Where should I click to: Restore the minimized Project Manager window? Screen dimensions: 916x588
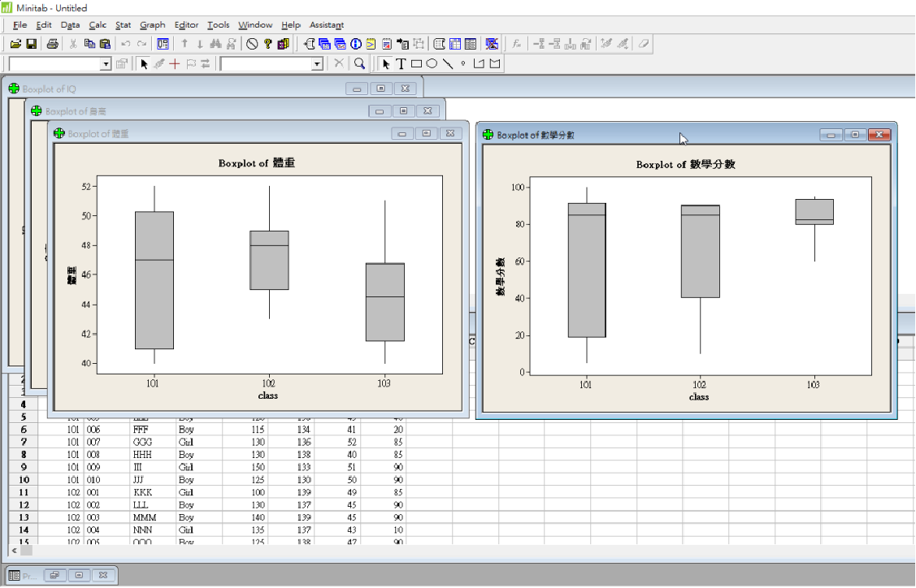coord(54,575)
